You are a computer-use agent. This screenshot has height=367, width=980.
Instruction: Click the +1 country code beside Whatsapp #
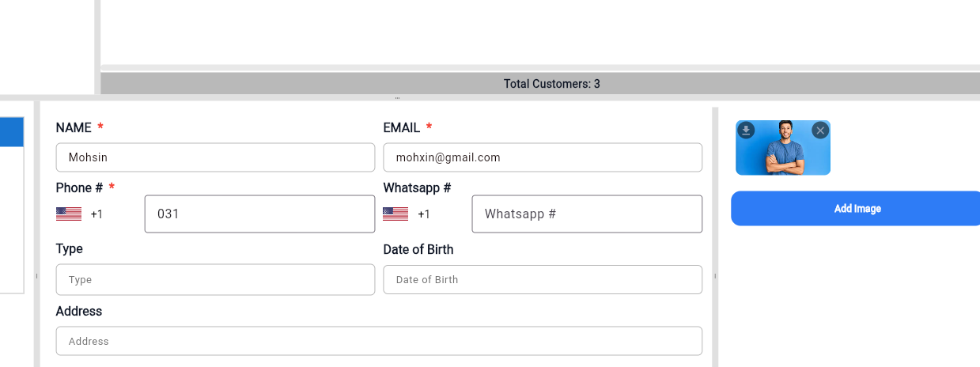coord(424,214)
